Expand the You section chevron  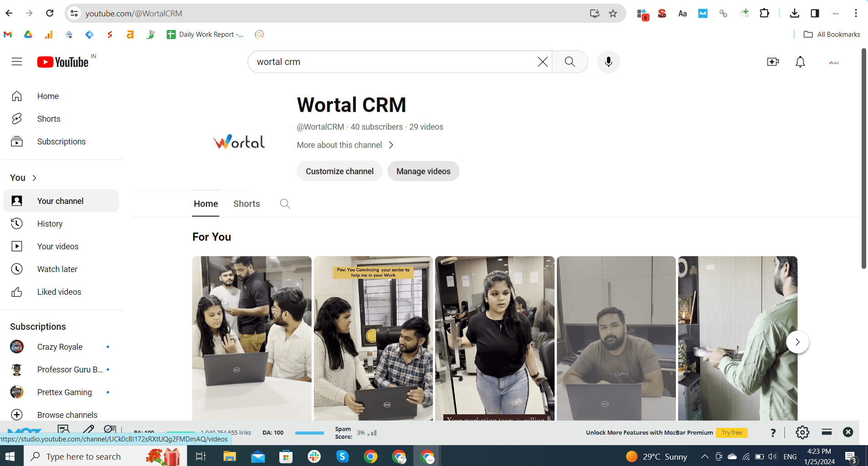(35, 178)
